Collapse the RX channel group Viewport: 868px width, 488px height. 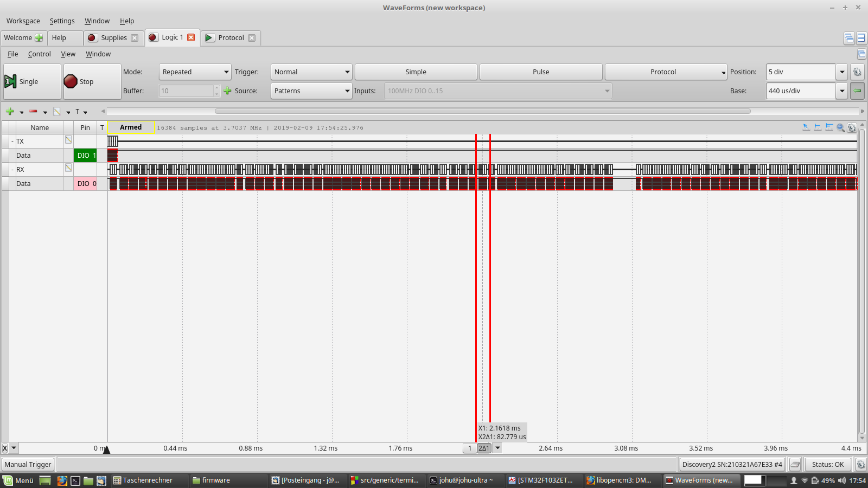12,170
